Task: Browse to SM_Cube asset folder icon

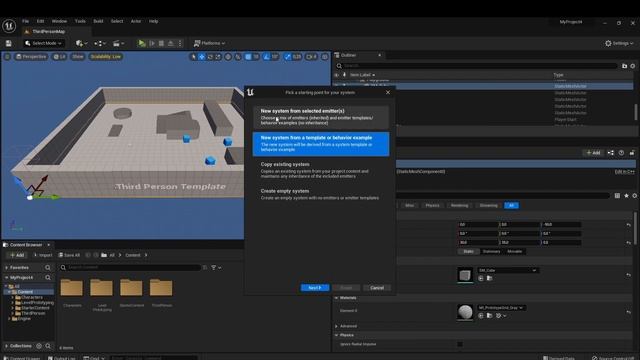Action: (489, 278)
